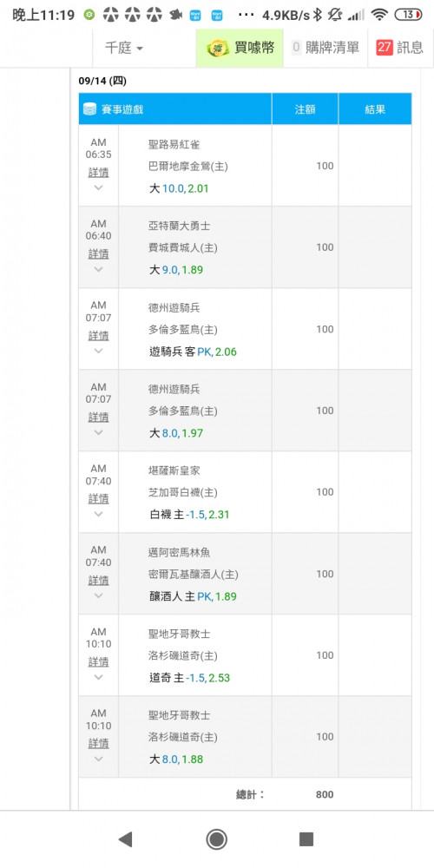This screenshot has width=434, height=868.
Task: Open 詳情 link for 聖路易紅雀 game
Action: pyautogui.click(x=99, y=173)
